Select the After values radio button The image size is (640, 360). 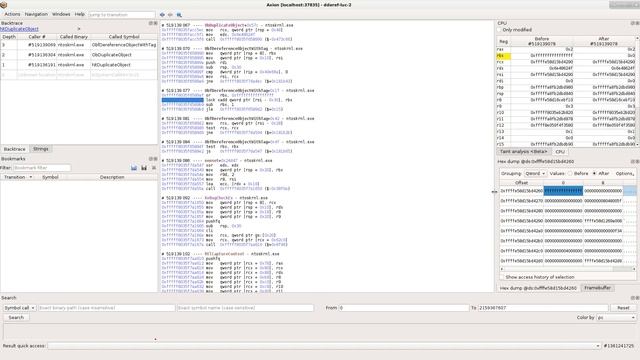click(x=594, y=173)
